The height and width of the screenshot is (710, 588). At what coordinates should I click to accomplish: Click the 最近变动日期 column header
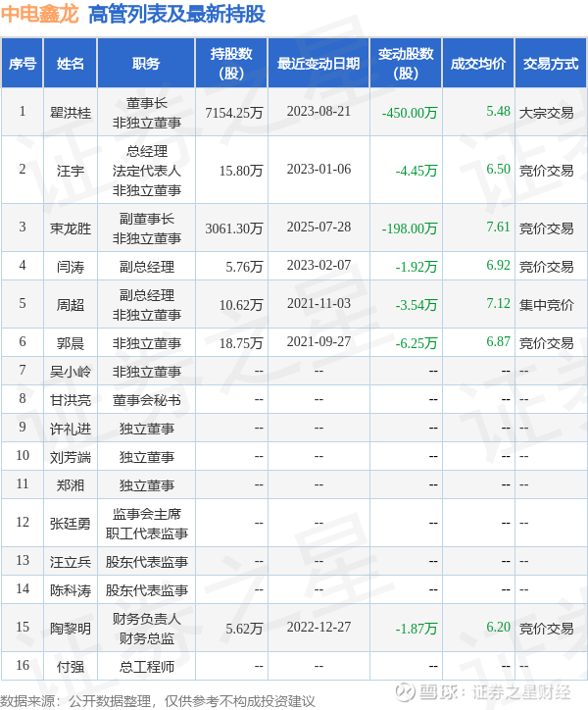point(318,64)
